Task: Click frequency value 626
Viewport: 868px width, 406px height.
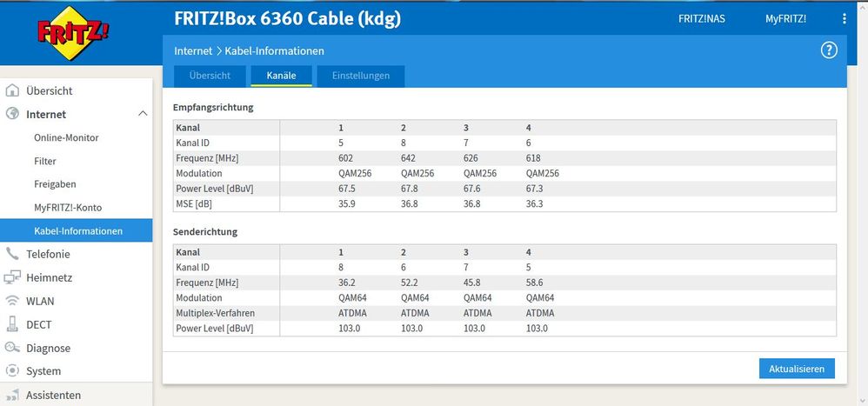Action: pos(471,158)
